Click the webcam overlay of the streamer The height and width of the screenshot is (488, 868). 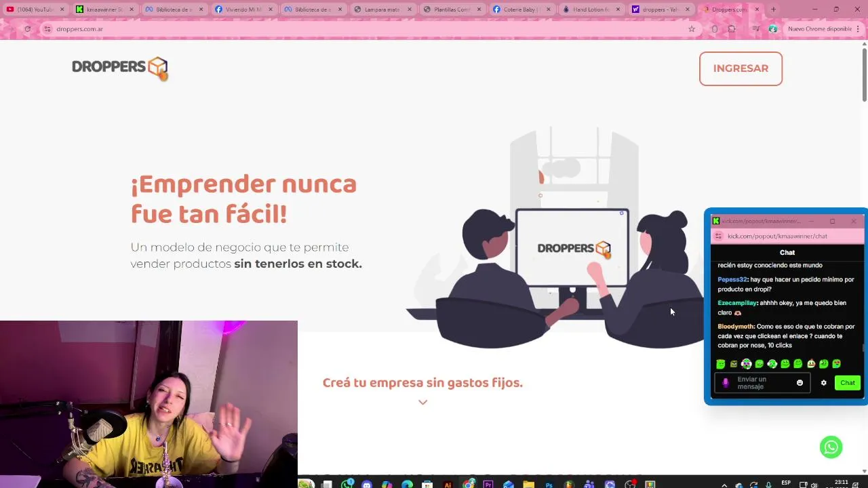(x=149, y=404)
